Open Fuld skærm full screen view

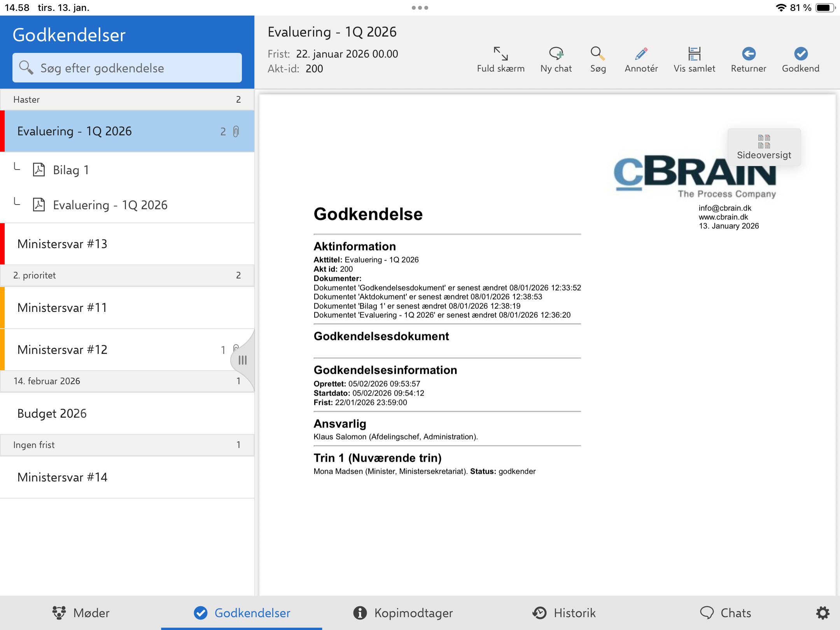click(x=500, y=60)
